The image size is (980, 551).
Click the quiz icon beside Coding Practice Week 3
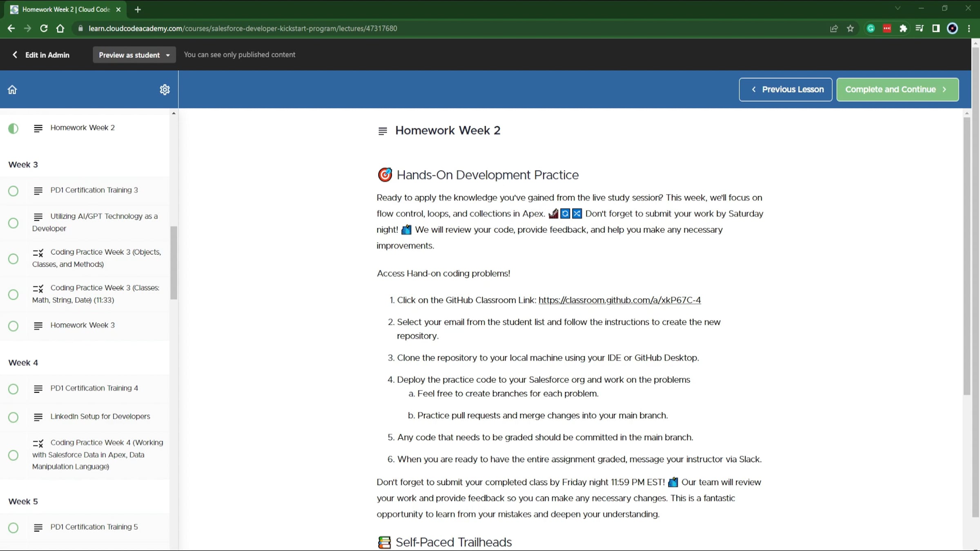click(x=38, y=253)
